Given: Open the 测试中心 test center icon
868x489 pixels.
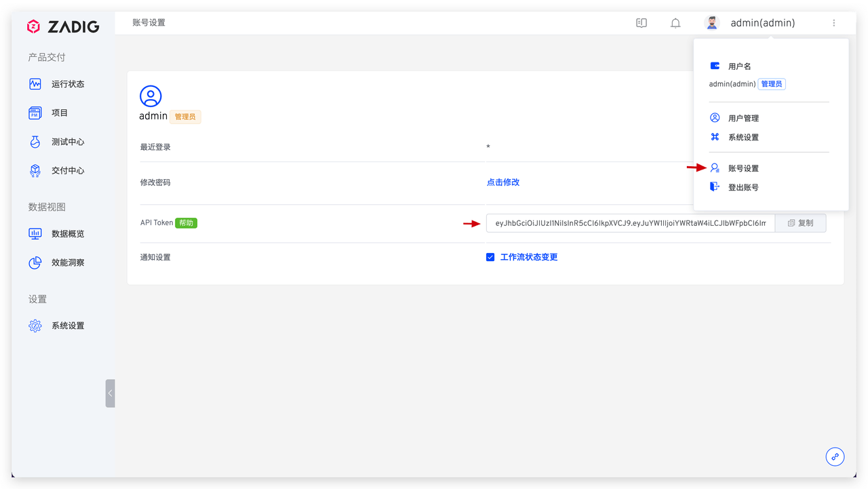Looking at the screenshot, I should pyautogui.click(x=35, y=142).
